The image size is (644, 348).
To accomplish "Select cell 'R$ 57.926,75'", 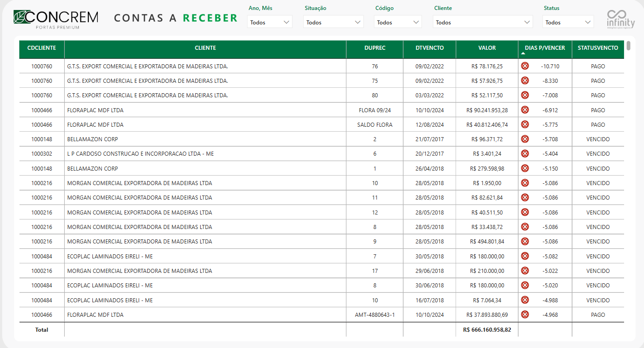I will coord(487,81).
